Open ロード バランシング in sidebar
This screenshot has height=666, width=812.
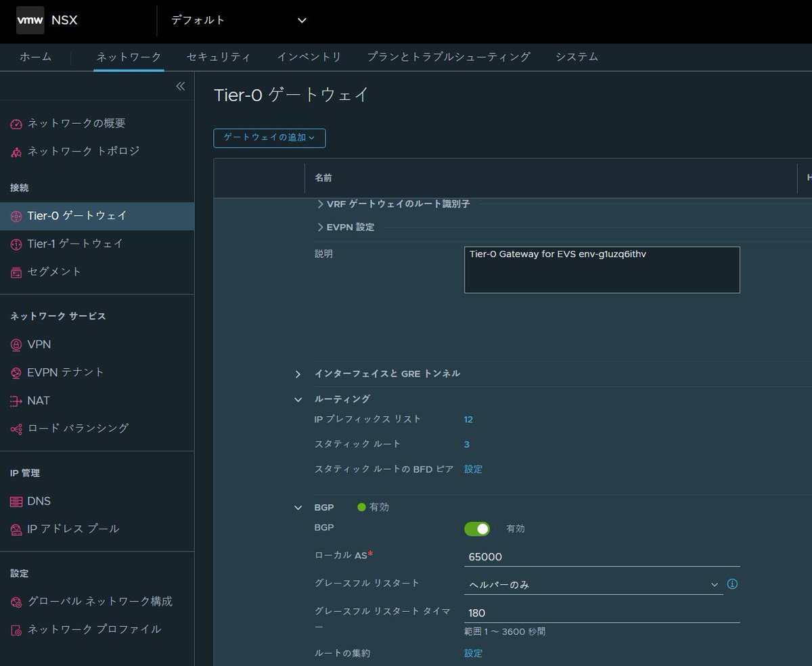[78, 429]
